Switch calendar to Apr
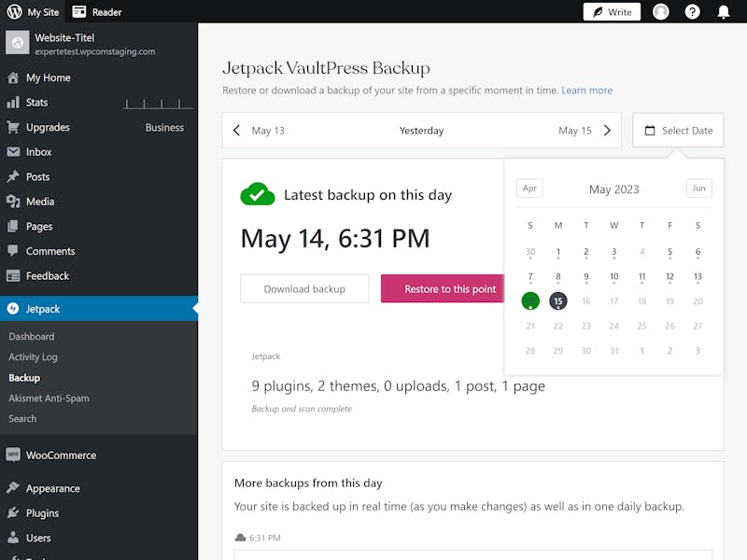Viewport: 747px width, 560px height. pos(529,189)
